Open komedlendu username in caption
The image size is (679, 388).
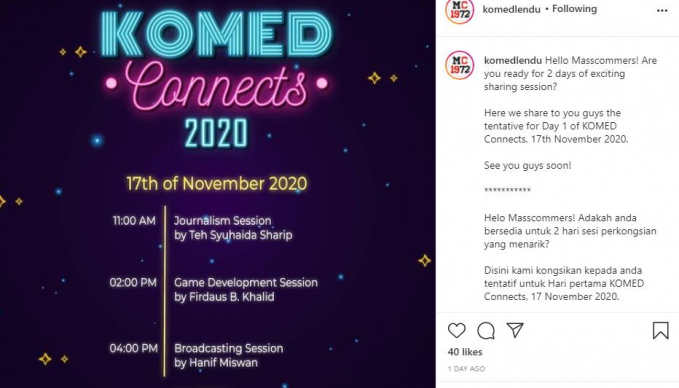[513, 60]
